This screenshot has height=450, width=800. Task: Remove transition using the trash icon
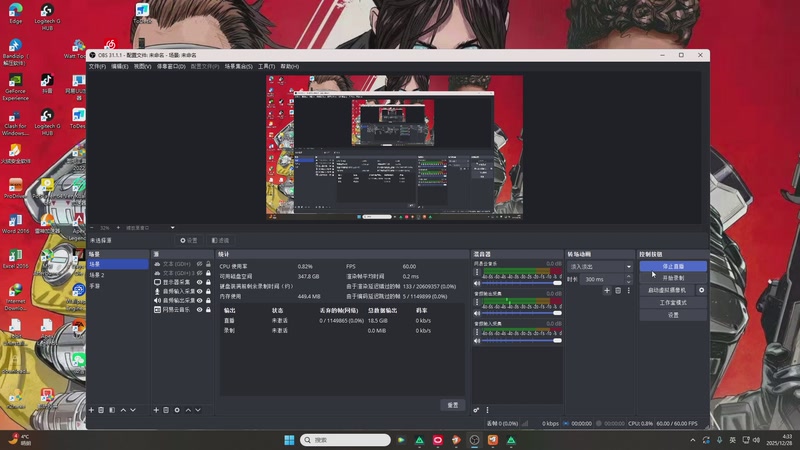click(618, 290)
